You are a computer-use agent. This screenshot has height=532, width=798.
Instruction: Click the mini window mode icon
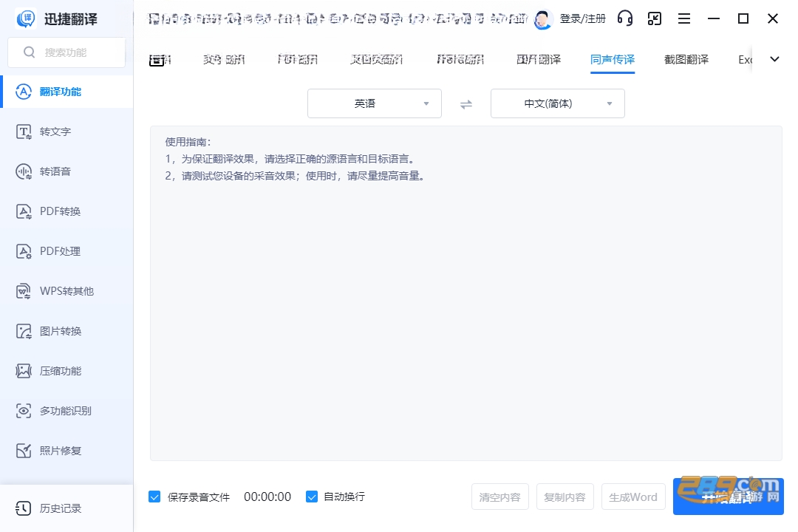coord(655,18)
